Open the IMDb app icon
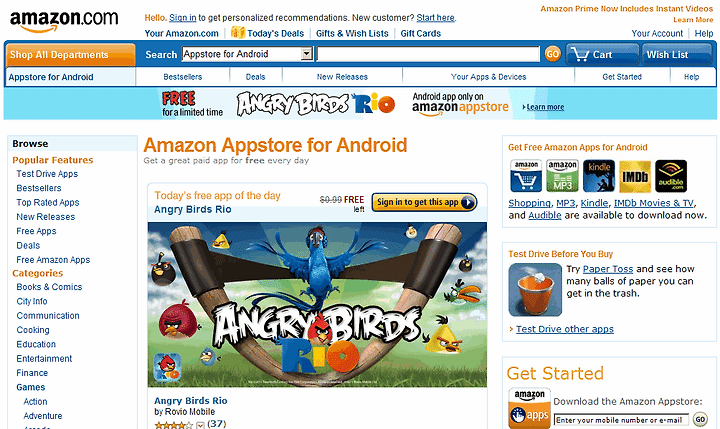The image size is (720, 429). coord(635,176)
